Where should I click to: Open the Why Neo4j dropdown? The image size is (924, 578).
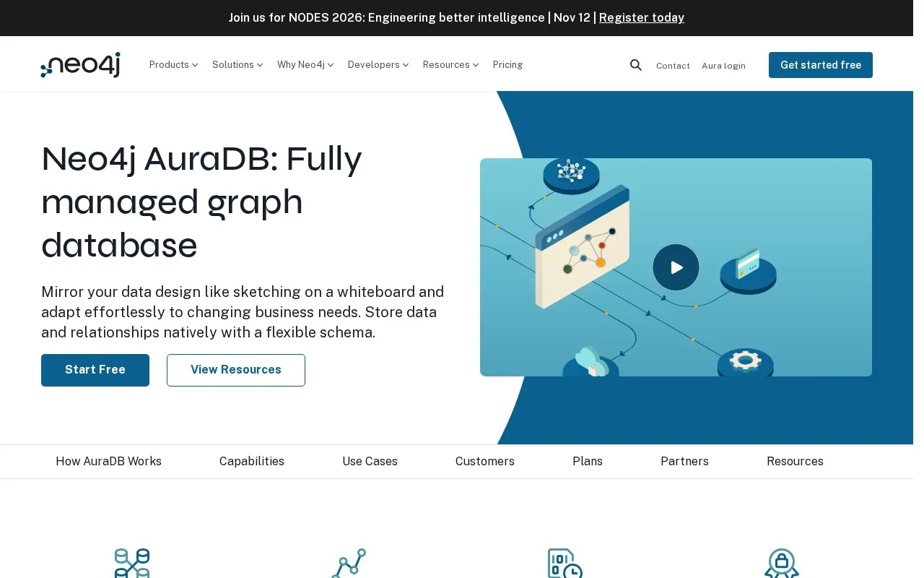[305, 65]
